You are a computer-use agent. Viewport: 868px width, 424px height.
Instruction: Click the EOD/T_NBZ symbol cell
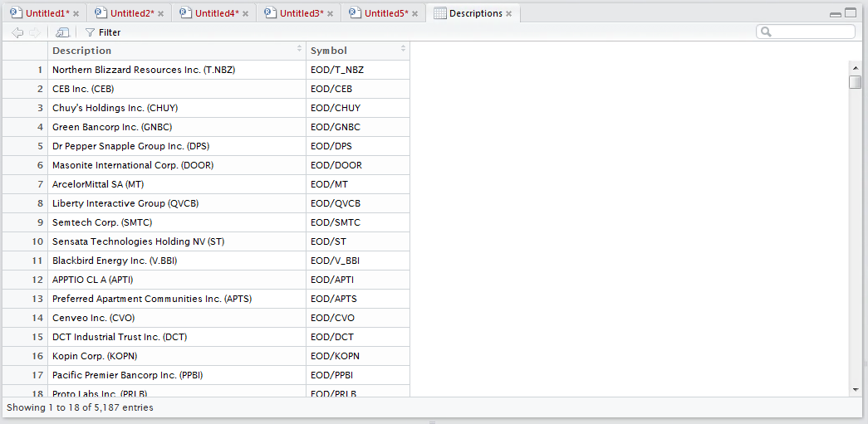point(358,70)
